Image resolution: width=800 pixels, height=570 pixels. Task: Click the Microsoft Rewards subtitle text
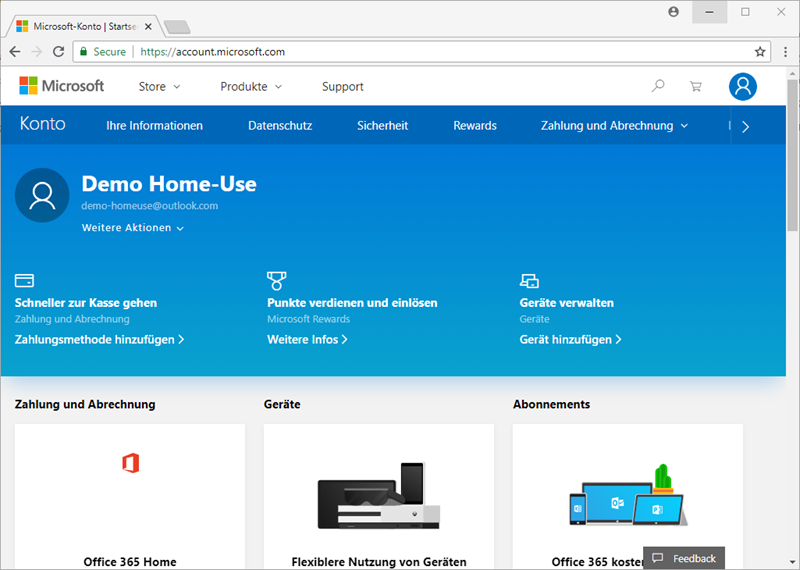[x=309, y=319]
